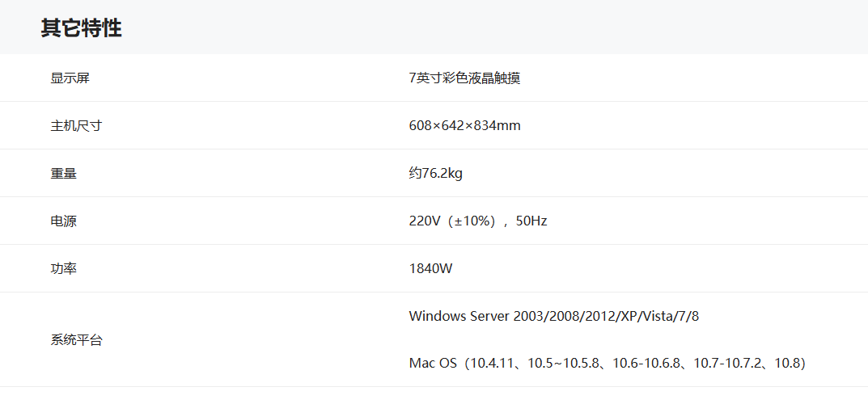Click the 1840W power value

[x=430, y=269]
